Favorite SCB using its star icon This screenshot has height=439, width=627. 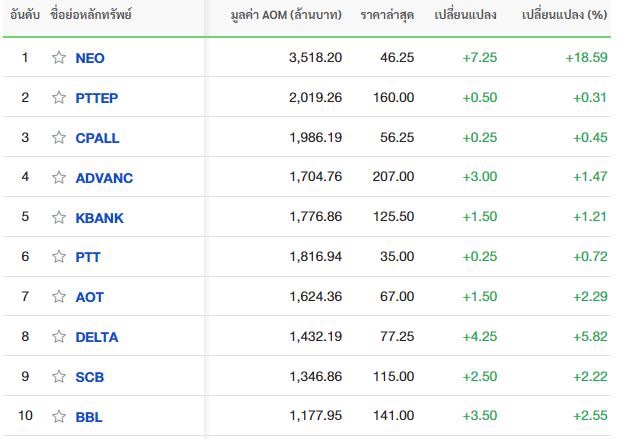pos(59,377)
